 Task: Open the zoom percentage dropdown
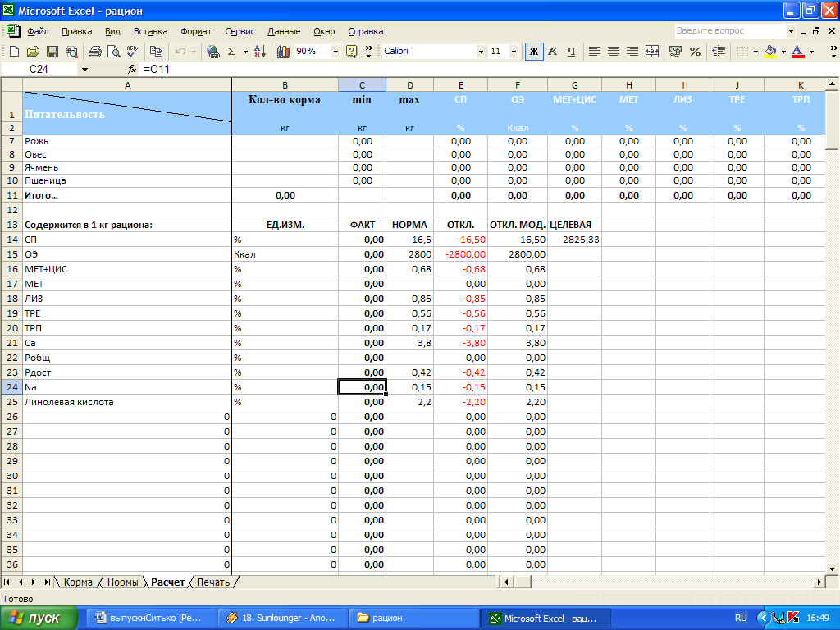336,51
